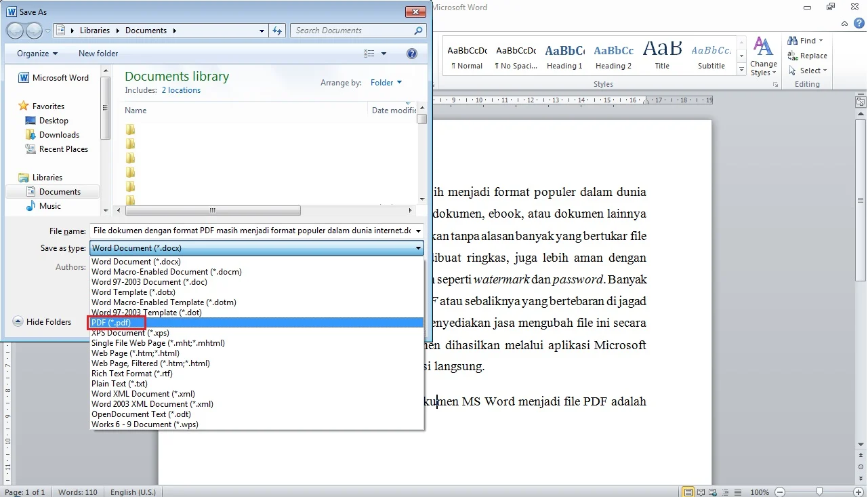Click the Change your view icon
The image size is (868, 497).
369,54
